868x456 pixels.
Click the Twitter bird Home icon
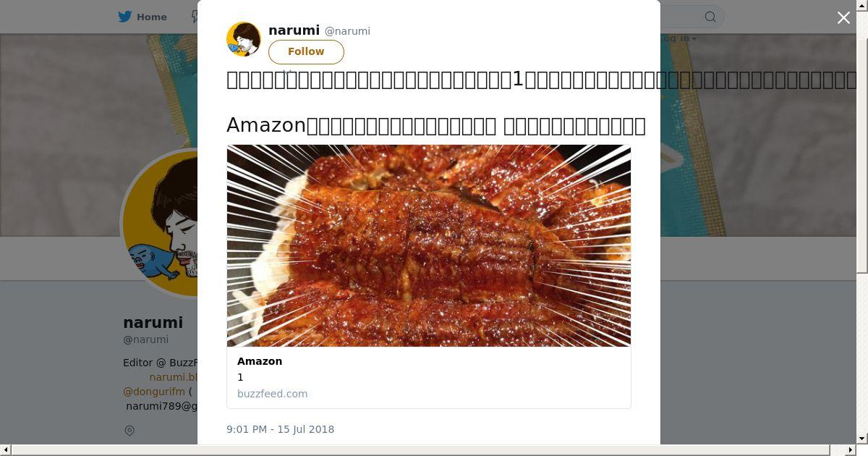click(x=125, y=17)
